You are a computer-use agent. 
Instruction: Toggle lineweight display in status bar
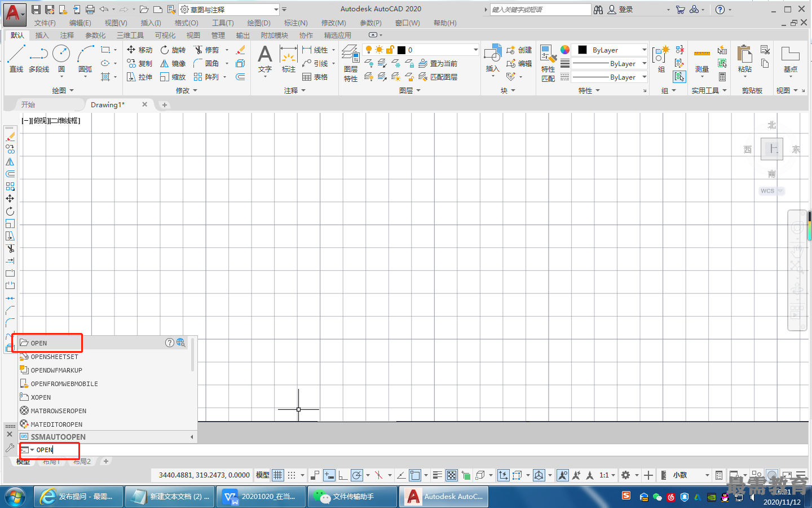point(438,475)
